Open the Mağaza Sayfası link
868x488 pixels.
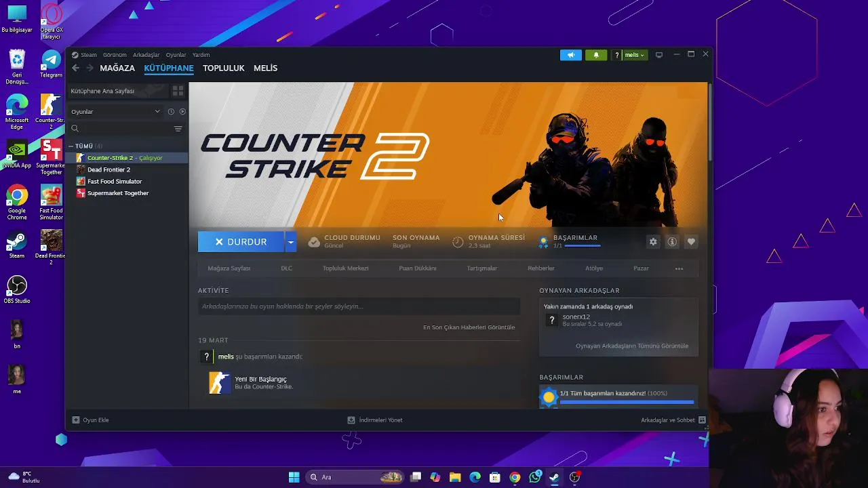(x=229, y=268)
